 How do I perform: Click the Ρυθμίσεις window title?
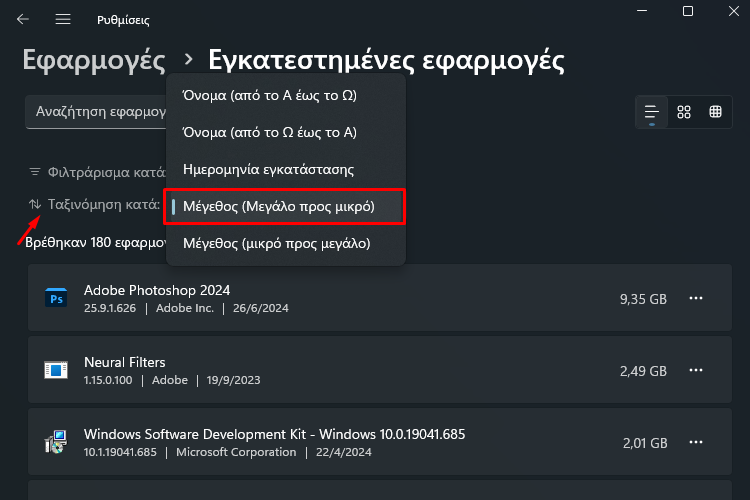tap(123, 20)
